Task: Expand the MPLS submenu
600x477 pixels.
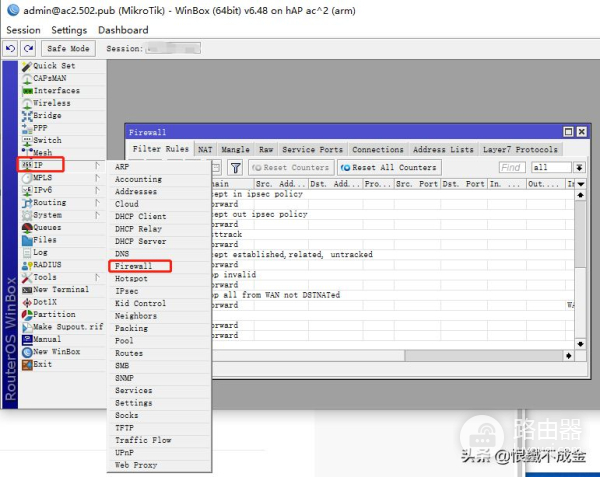Action: (43, 178)
